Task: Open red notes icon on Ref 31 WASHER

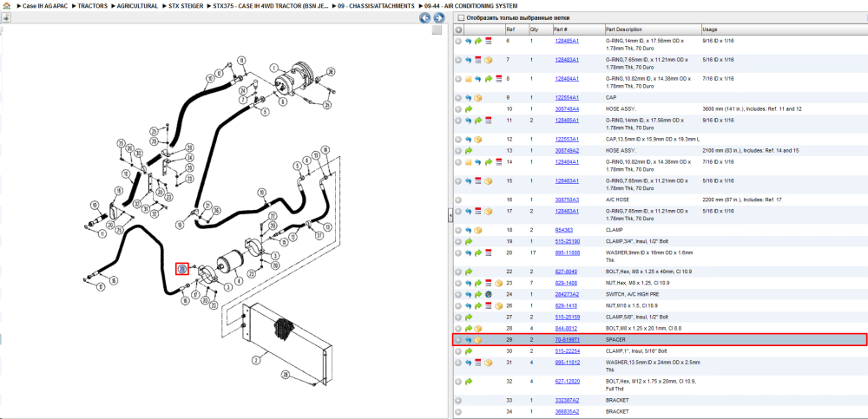Action: click(478, 363)
